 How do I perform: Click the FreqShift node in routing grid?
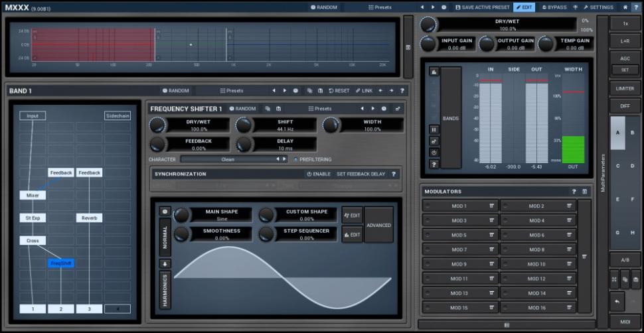61,263
